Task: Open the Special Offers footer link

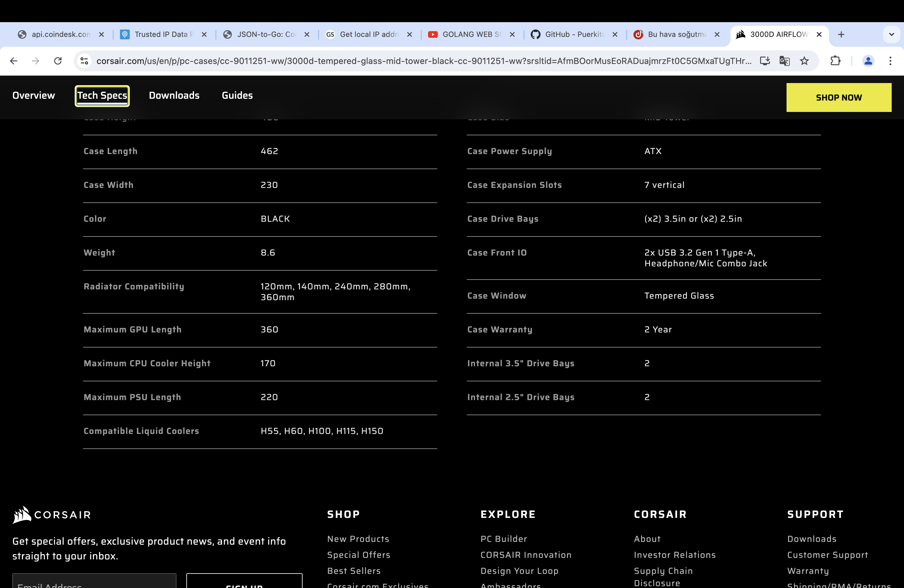Action: (359, 555)
